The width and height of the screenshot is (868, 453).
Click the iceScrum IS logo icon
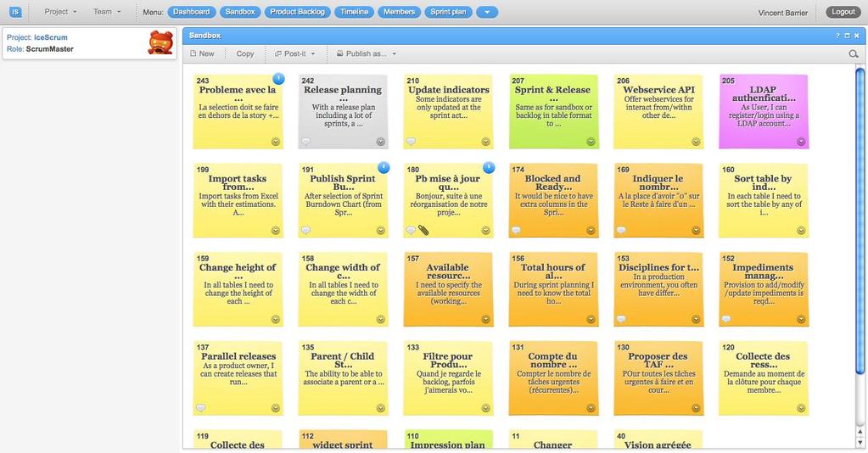point(15,12)
